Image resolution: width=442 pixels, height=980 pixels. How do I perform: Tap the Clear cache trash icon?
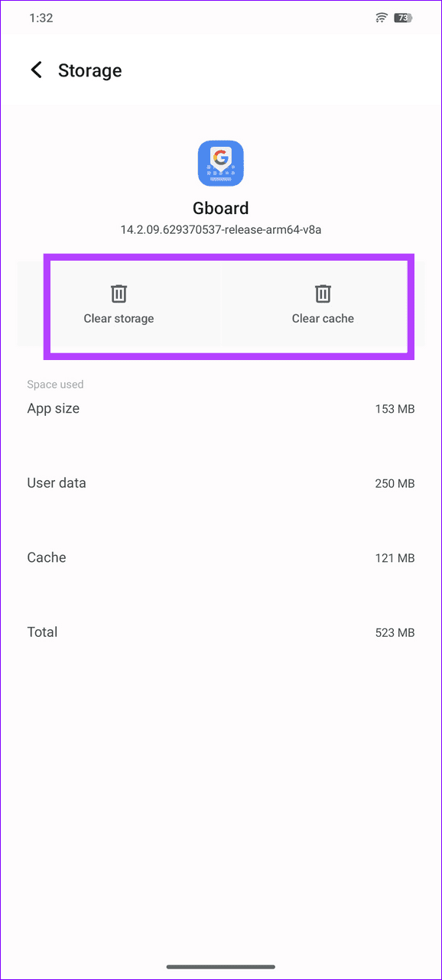323,294
